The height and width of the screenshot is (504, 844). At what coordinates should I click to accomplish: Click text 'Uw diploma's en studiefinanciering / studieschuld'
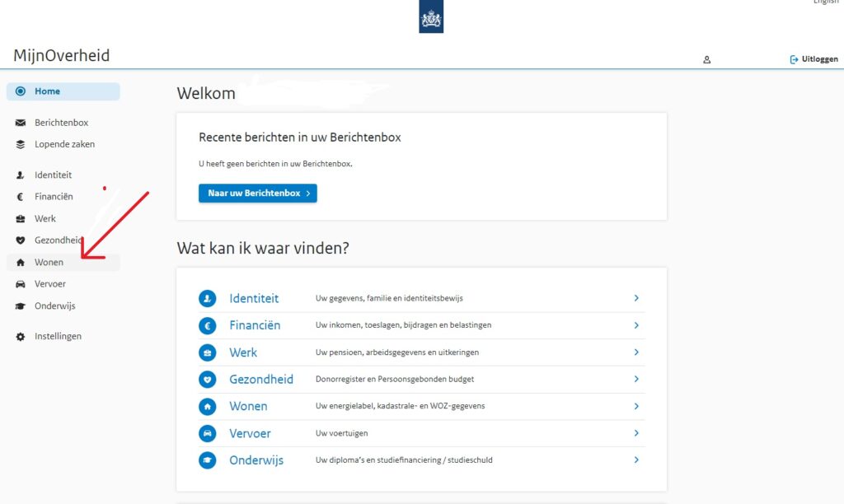(x=404, y=460)
